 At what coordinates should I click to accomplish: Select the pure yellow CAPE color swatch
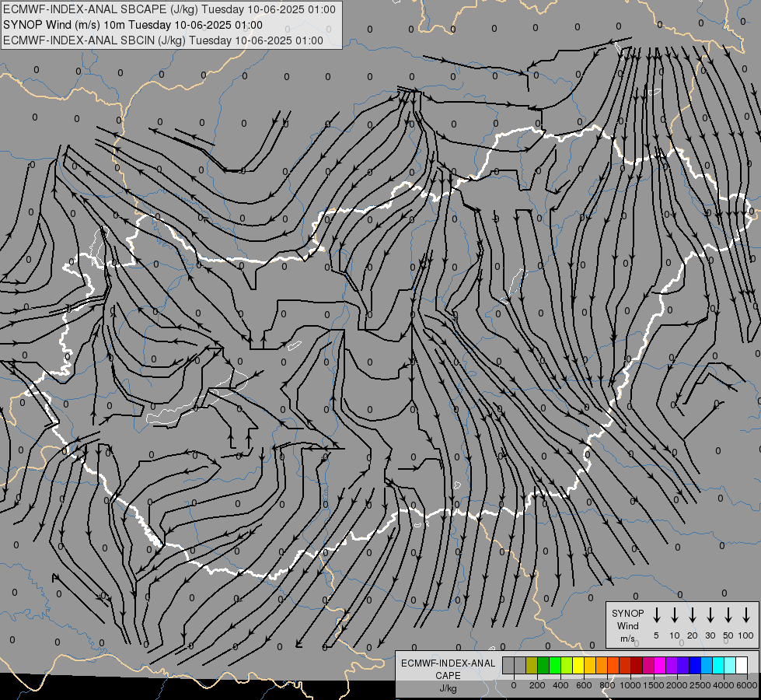(578, 665)
